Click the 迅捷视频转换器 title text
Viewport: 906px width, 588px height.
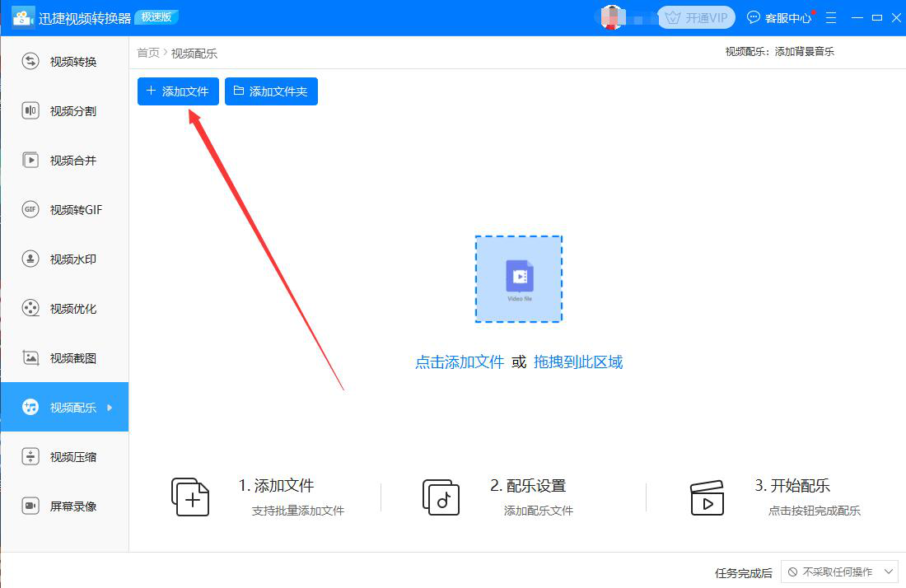85,18
